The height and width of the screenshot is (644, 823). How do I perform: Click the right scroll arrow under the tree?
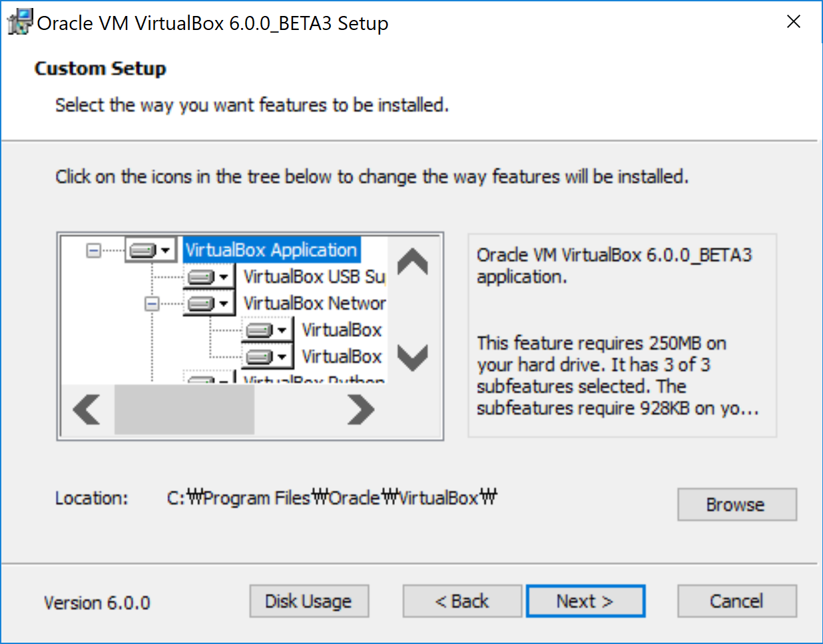pos(360,410)
